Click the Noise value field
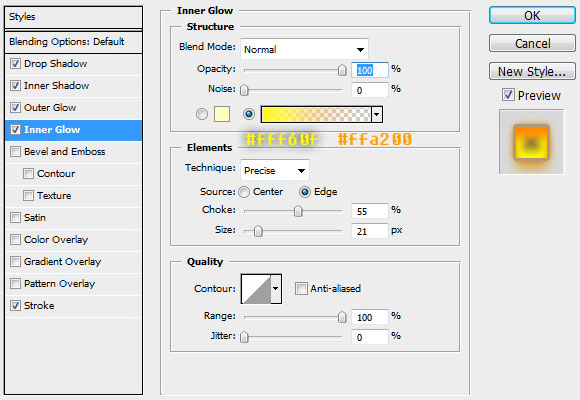580x400 pixels. click(x=370, y=90)
